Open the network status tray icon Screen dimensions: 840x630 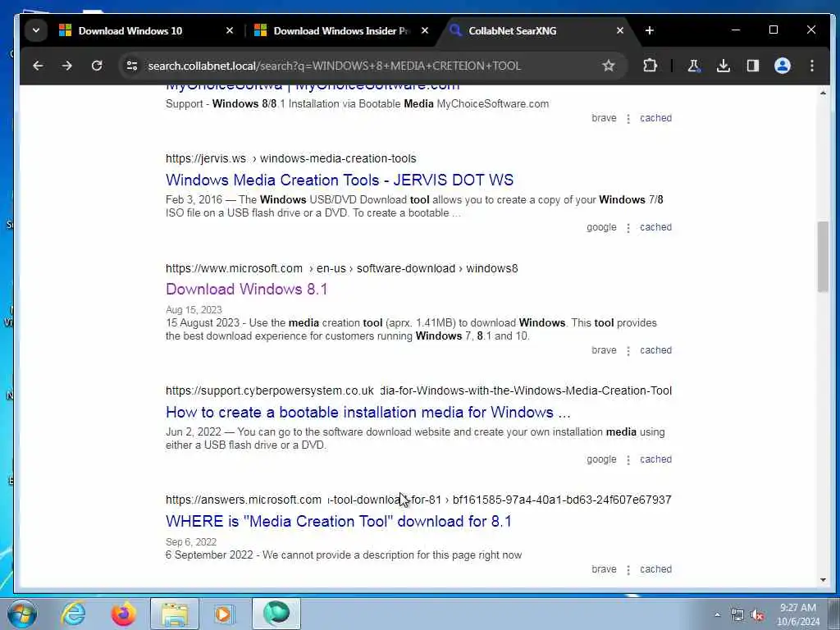[x=737, y=615]
